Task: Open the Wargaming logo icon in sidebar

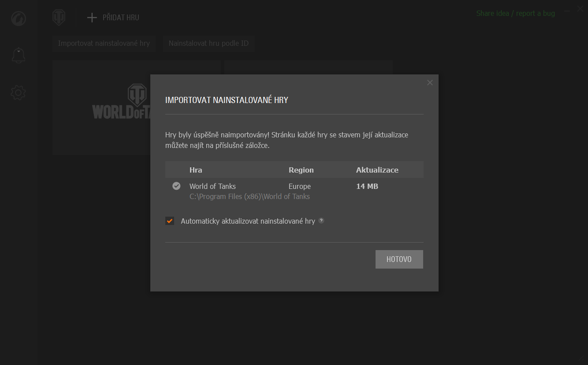Action: coord(19,18)
